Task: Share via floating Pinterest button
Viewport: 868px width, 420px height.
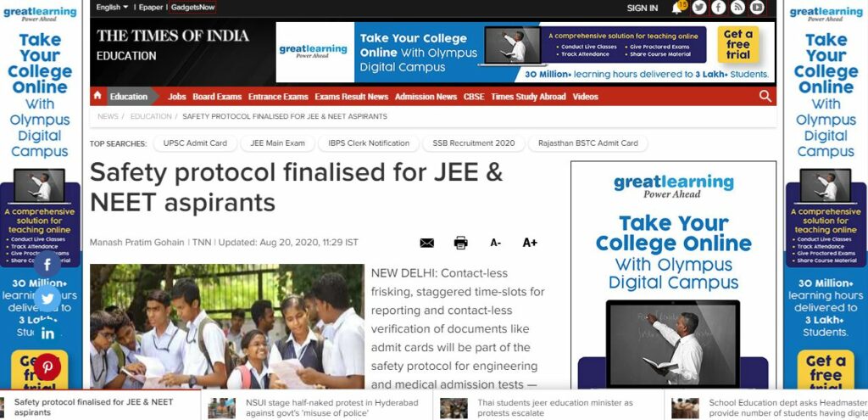Action: (47, 367)
